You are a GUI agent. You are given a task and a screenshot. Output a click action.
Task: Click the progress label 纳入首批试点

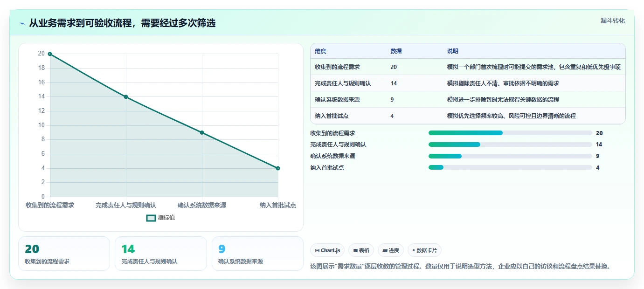point(327,167)
